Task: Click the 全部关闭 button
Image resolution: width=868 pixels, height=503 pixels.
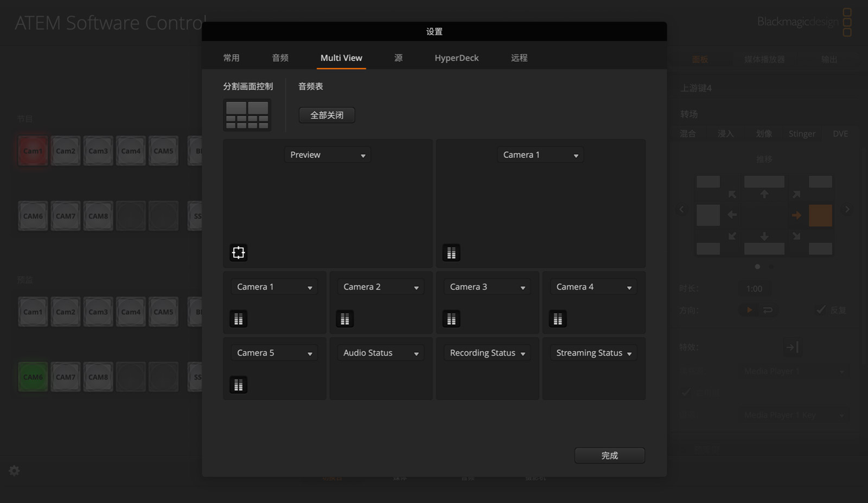Action: point(327,115)
